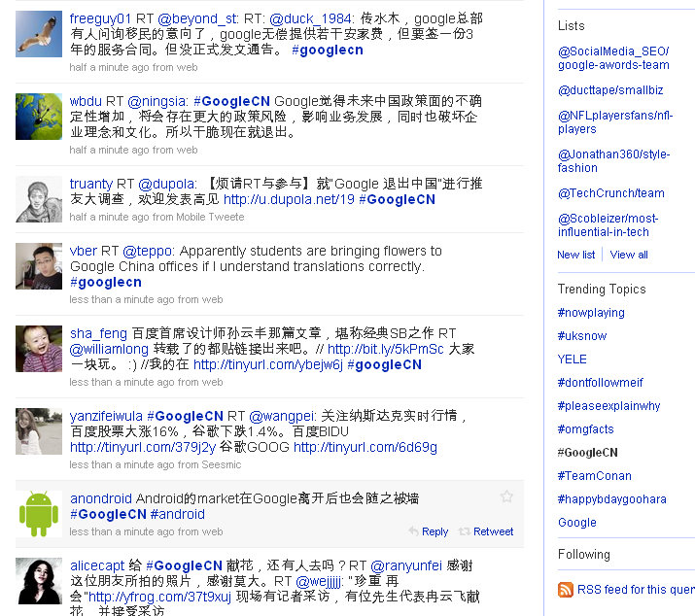Star the anondroid tweet as favorite
This screenshot has height=616, width=695.
pos(506,496)
